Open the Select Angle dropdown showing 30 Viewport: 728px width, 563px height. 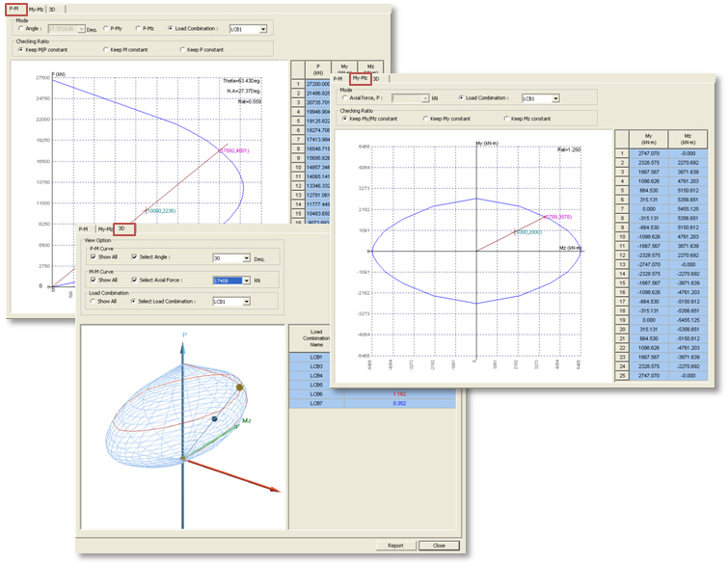tap(245, 258)
